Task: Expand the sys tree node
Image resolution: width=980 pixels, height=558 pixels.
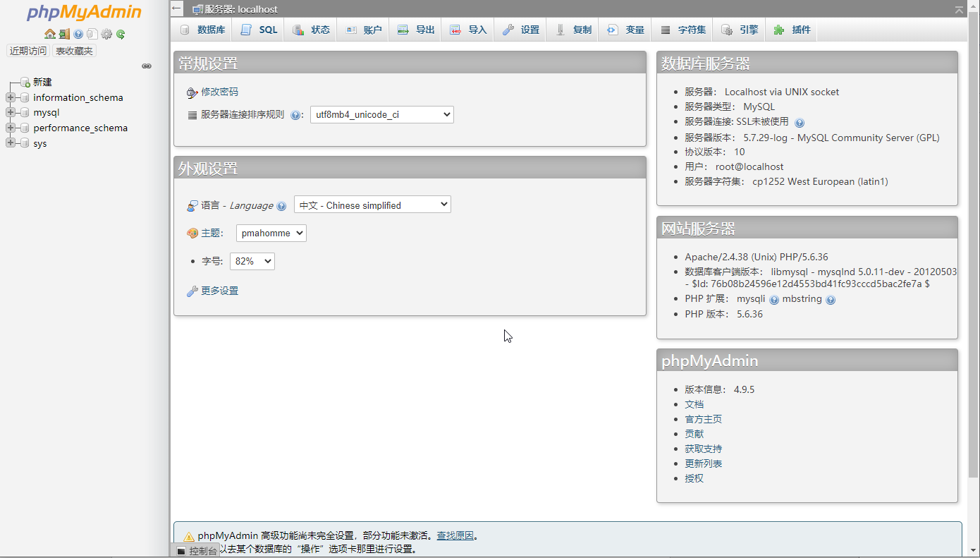Action: 10,143
